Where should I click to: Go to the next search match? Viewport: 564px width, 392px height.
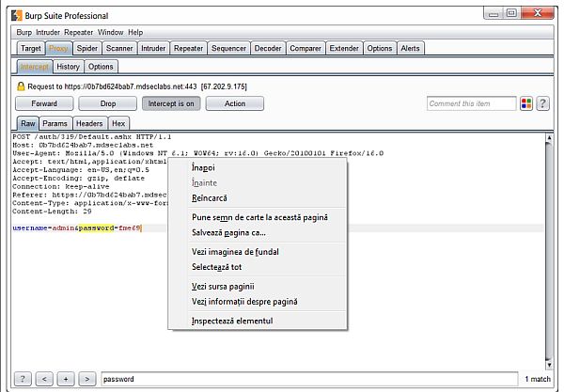(87, 379)
